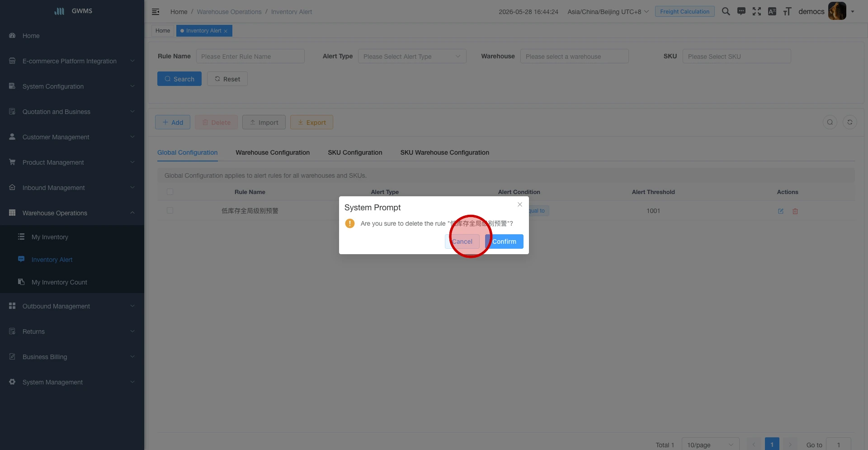This screenshot has height=450, width=868.
Task: Expand Business Billing menu
Action: pos(72,357)
